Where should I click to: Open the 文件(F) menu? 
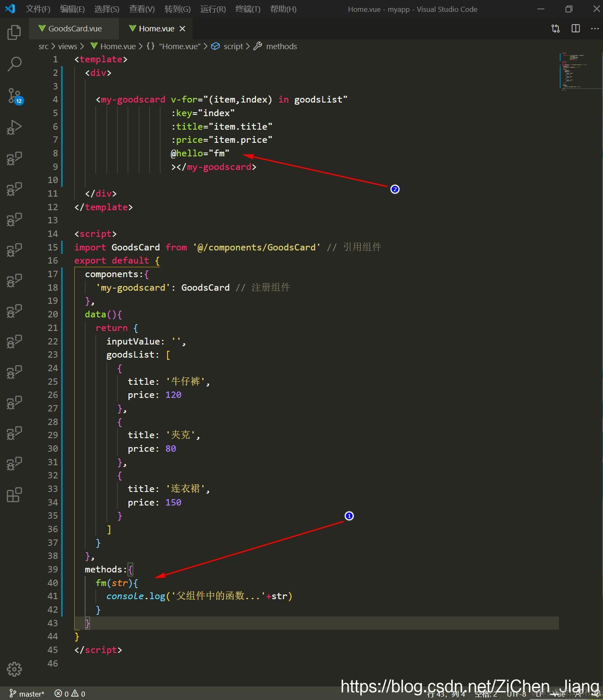coord(38,9)
